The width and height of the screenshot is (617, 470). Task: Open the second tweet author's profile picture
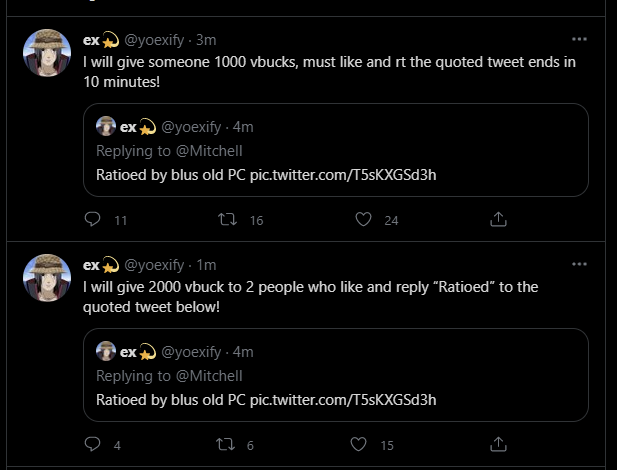click(47, 279)
